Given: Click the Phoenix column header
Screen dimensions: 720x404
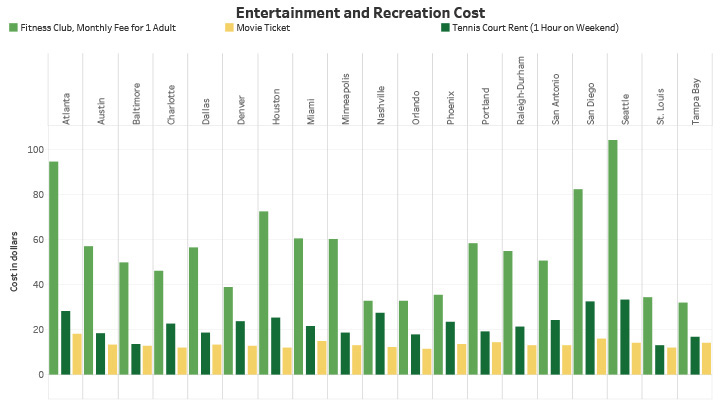Looking at the screenshot, I should 450,107.
